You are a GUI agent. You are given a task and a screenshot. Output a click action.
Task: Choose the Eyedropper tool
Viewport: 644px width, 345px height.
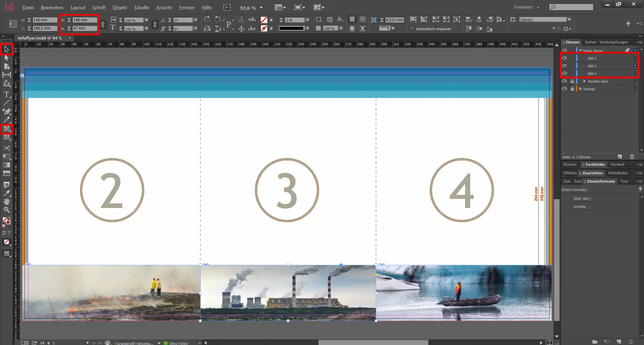point(6,193)
